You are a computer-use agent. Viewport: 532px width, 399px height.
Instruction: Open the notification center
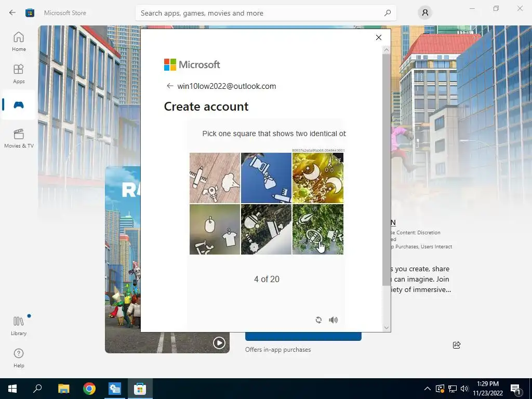[516, 389]
